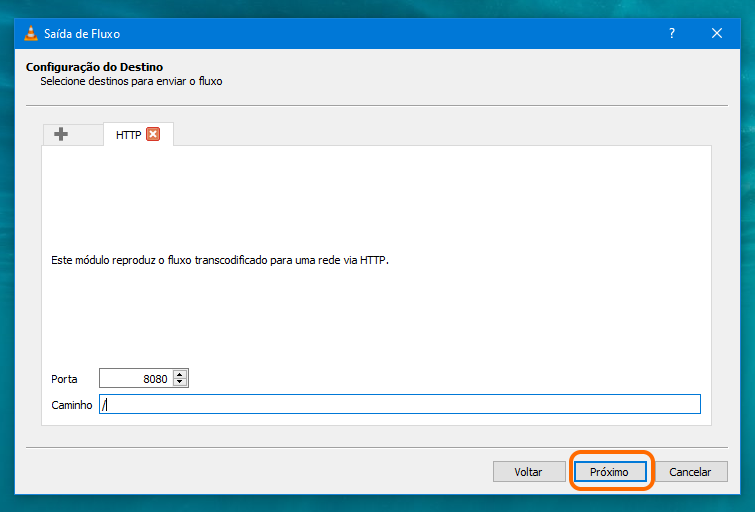
Task: Click the Porta label
Action: (x=64, y=379)
